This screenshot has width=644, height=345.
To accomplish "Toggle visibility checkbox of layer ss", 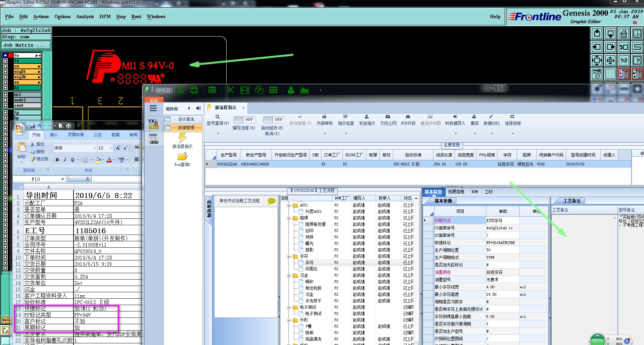I will tap(5, 82).
